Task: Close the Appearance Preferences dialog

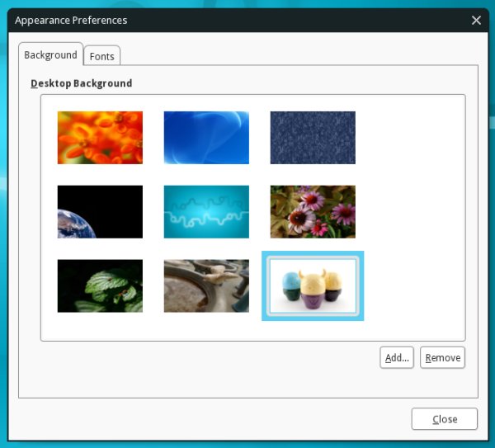Action: [x=445, y=419]
